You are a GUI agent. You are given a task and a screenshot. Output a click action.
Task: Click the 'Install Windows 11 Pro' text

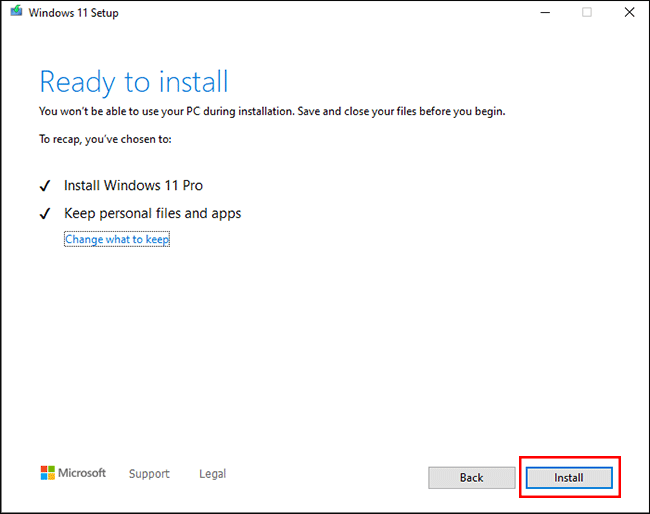pyautogui.click(x=133, y=185)
